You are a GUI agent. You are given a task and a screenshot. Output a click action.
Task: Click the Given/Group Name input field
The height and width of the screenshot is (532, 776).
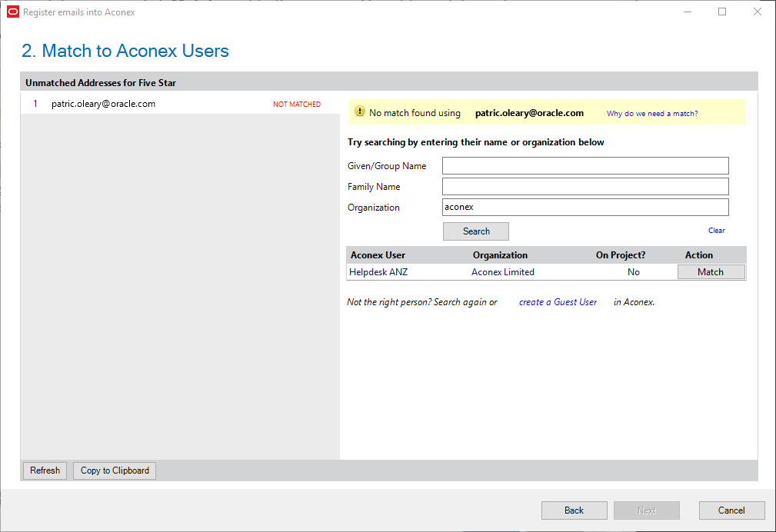pos(585,166)
